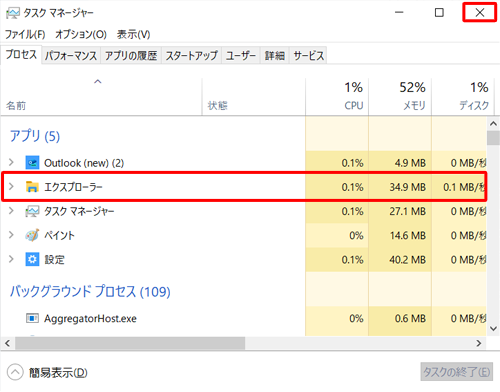This screenshot has width=500, height=392.
Task: Click the Task Manager title bar icon
Action: point(13,13)
